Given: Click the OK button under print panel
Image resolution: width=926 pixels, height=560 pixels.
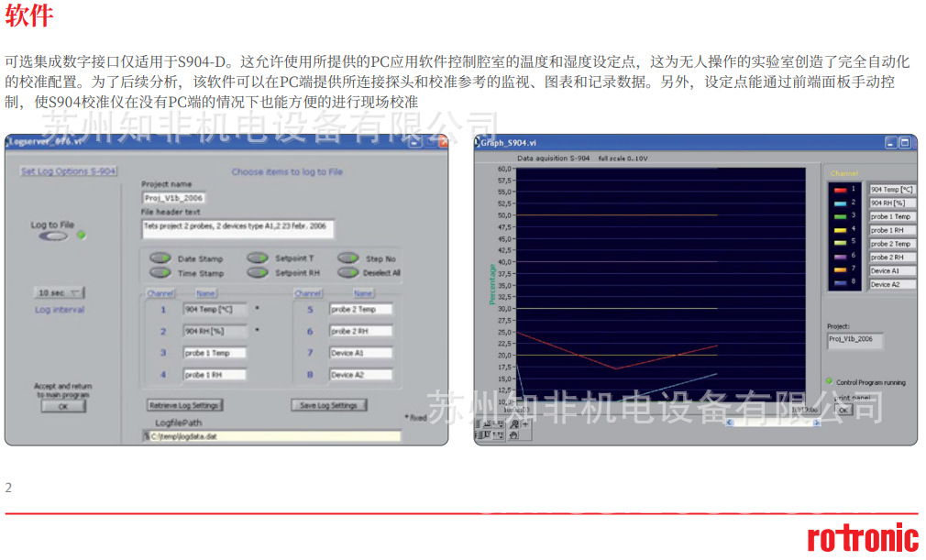Looking at the screenshot, I should (x=843, y=410).
